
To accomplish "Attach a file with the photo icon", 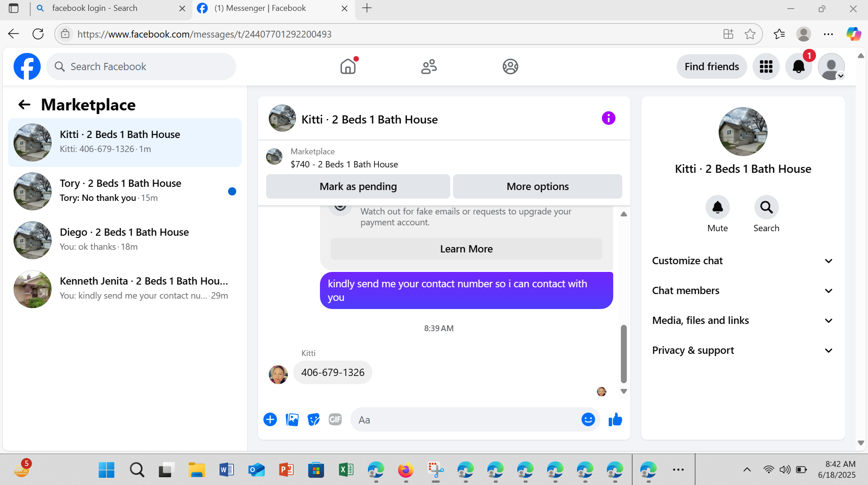I will coord(292,420).
